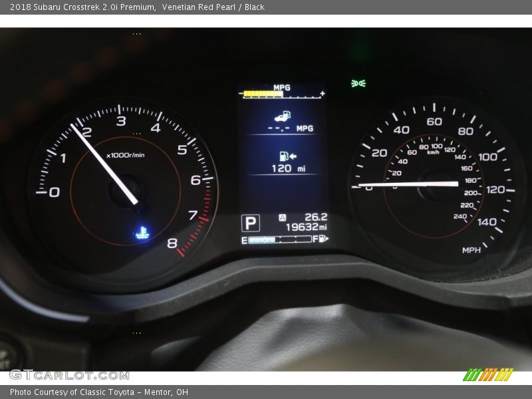Click the MPH label on speedometer

point(471,250)
